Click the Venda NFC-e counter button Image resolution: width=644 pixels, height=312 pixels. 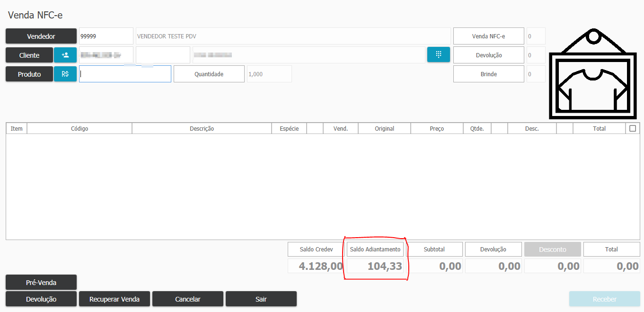pyautogui.click(x=488, y=36)
